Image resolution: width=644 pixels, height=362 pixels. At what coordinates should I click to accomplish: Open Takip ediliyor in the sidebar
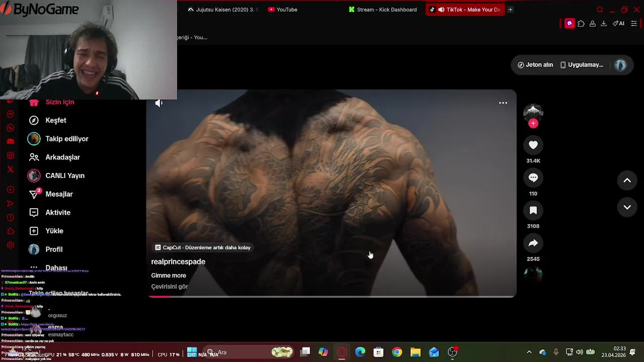coord(67,139)
